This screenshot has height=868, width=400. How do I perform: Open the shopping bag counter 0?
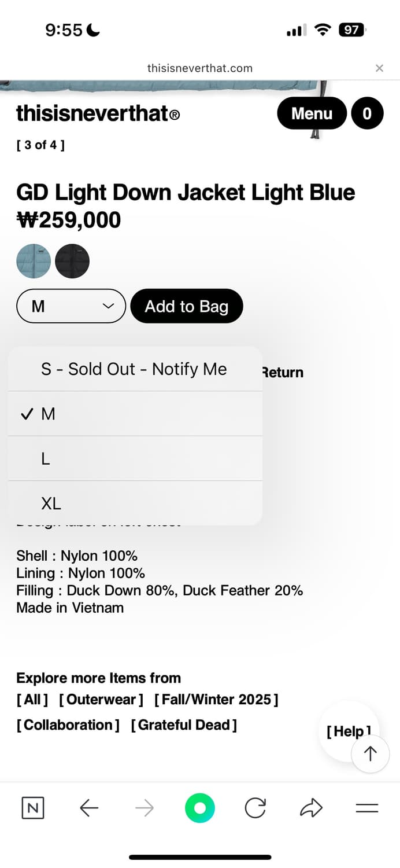pyautogui.click(x=367, y=113)
